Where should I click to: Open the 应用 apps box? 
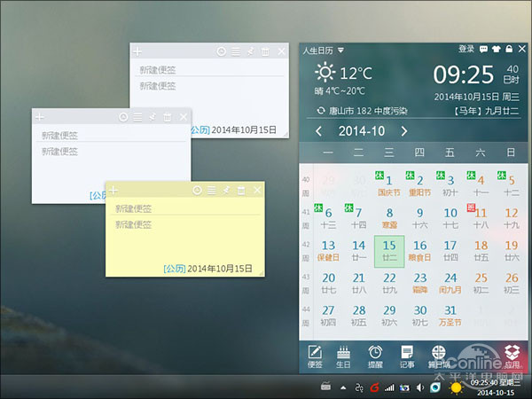512,356
